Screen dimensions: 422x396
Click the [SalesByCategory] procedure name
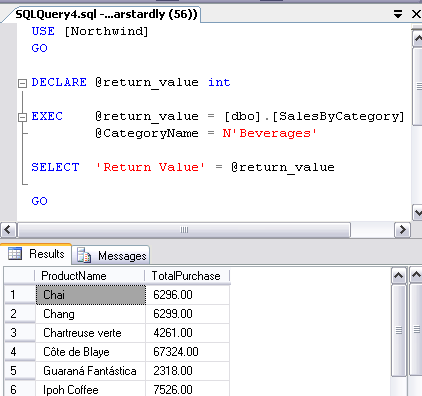338,117
